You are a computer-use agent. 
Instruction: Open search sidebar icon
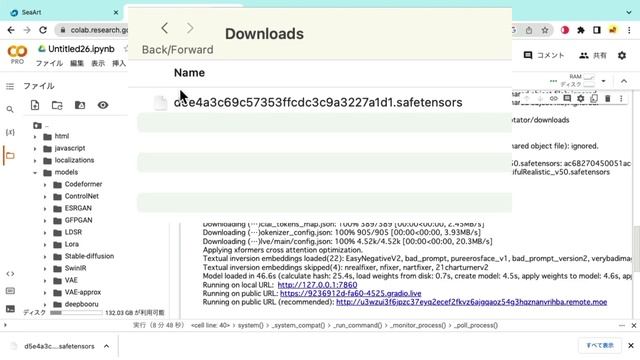[10, 109]
